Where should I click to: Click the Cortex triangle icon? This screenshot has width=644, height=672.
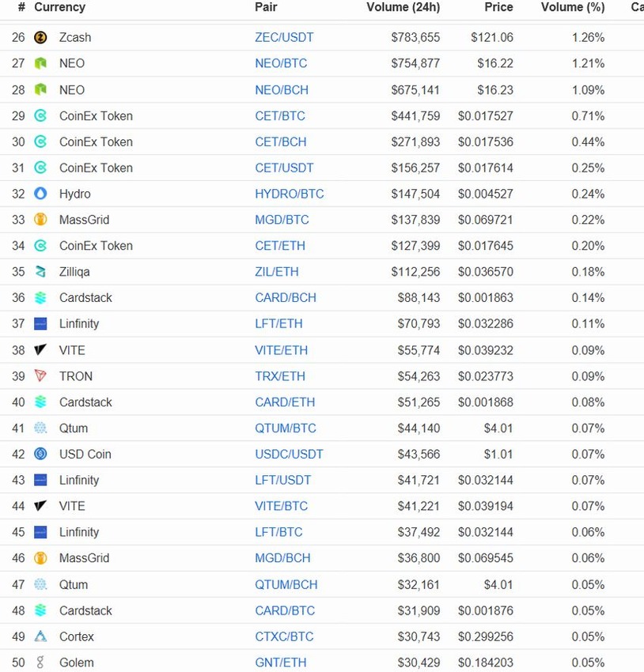point(40,636)
